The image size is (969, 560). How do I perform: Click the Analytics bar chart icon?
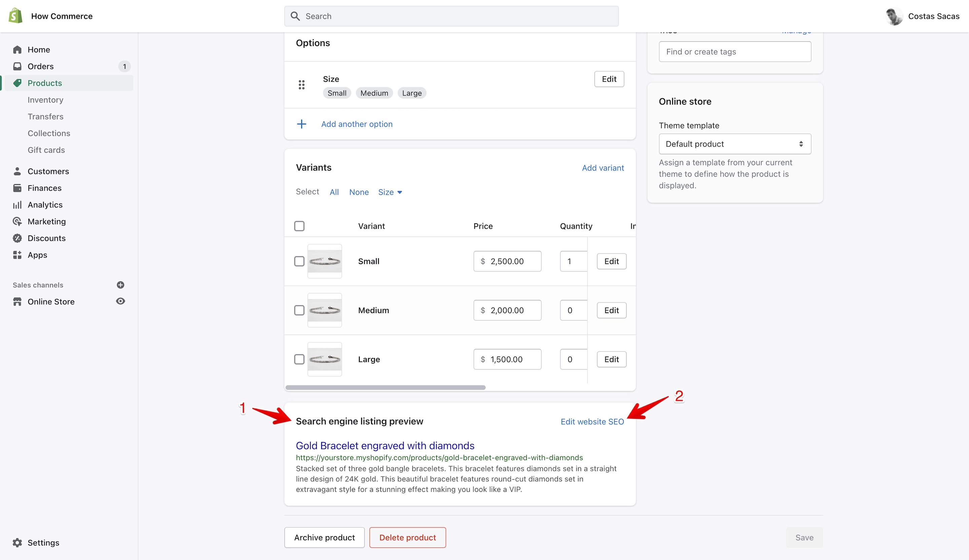pos(17,204)
